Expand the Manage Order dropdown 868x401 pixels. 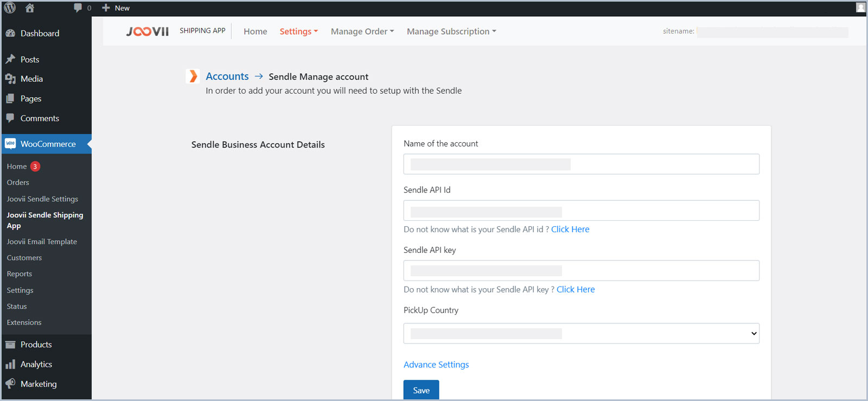[362, 31]
